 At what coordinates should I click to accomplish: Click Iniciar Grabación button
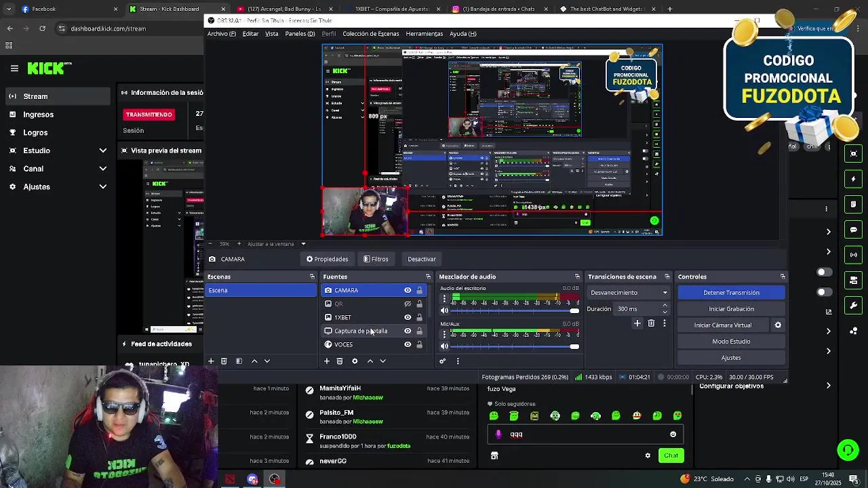tap(731, 309)
